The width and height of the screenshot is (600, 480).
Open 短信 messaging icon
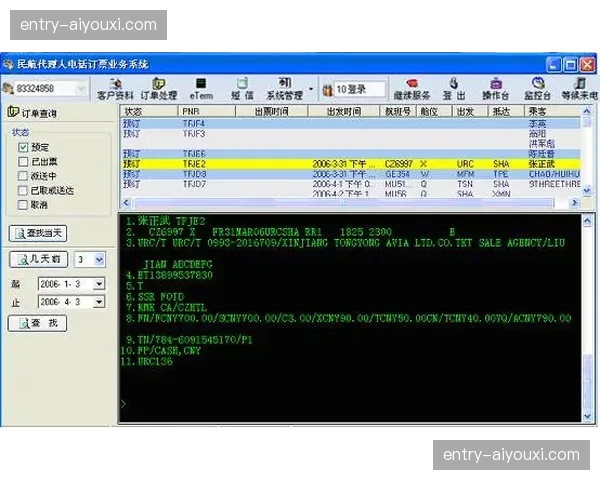(x=243, y=89)
